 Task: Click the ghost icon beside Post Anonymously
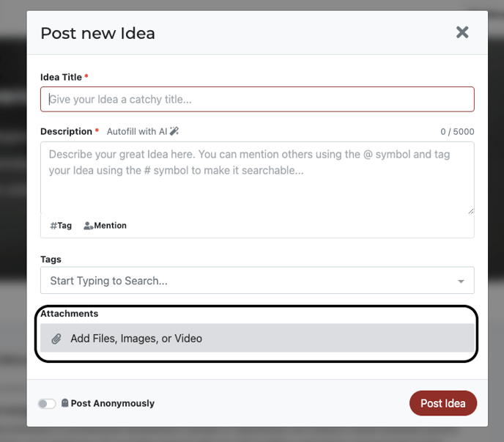tap(64, 403)
